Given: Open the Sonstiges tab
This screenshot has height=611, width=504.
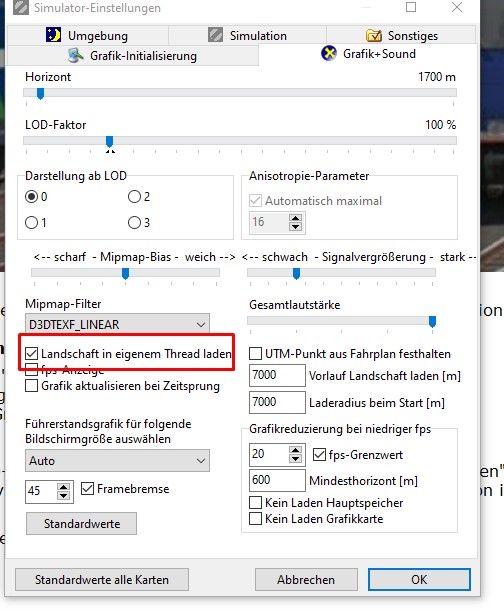Looking at the screenshot, I should pyautogui.click(x=401, y=35).
